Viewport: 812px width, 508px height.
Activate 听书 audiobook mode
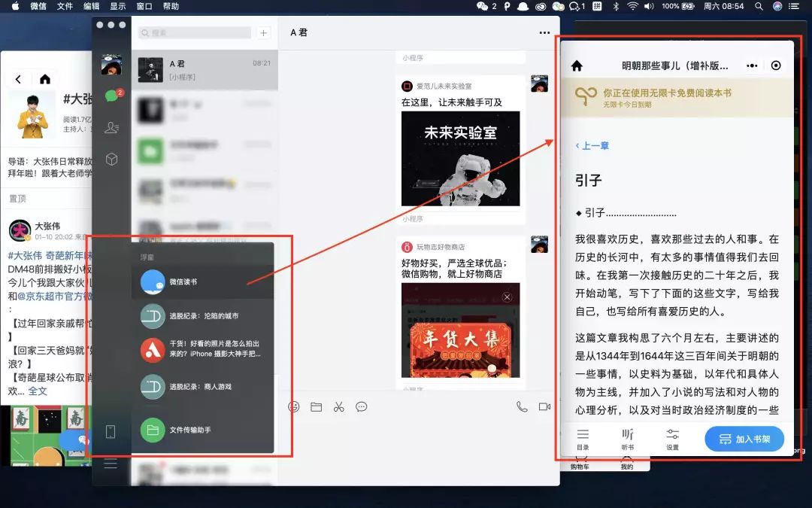click(628, 438)
